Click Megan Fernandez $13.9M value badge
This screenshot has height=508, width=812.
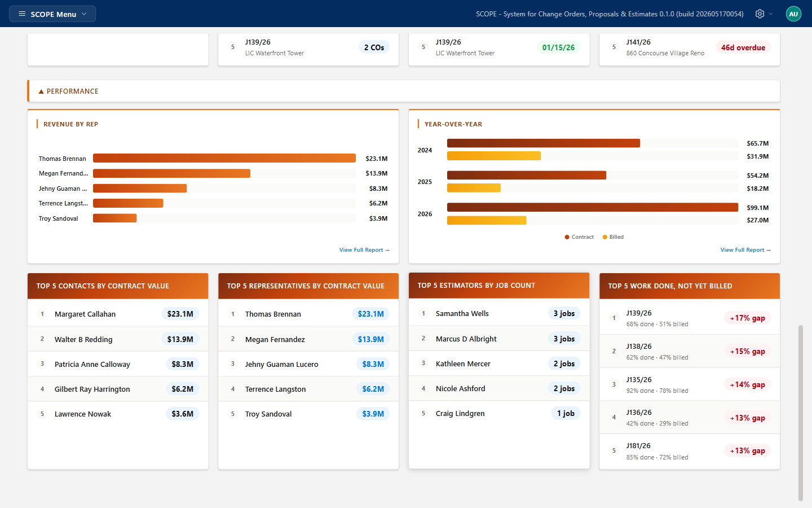coord(371,339)
